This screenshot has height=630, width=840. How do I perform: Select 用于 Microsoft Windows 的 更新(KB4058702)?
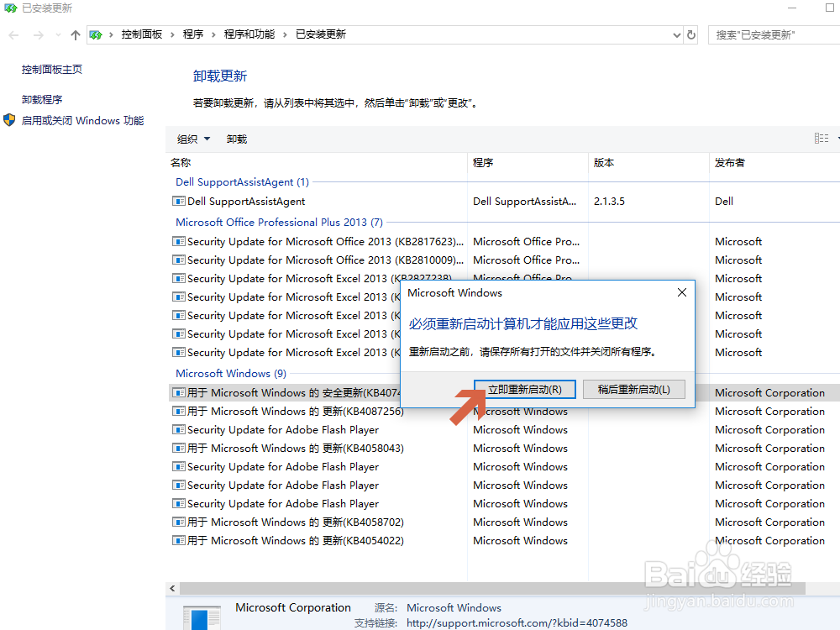295,522
